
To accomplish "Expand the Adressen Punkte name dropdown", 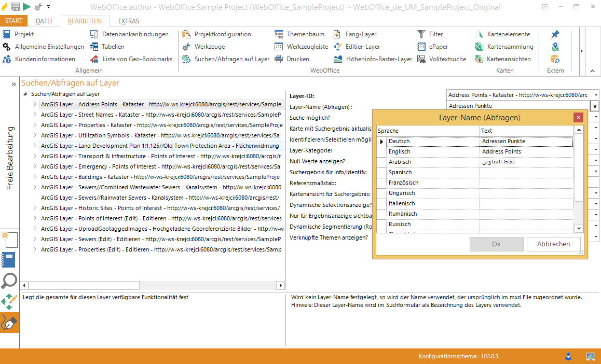I will click(x=595, y=105).
